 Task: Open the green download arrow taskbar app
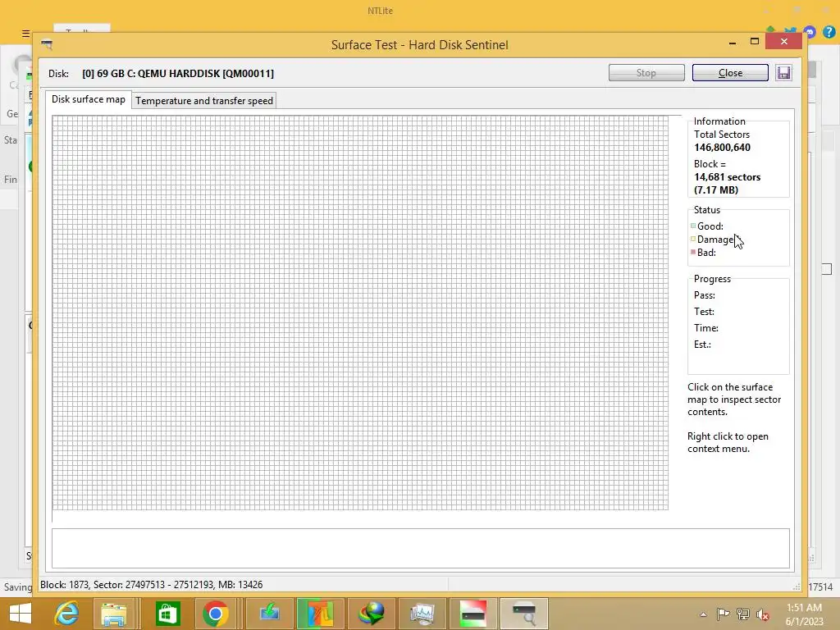click(x=269, y=614)
